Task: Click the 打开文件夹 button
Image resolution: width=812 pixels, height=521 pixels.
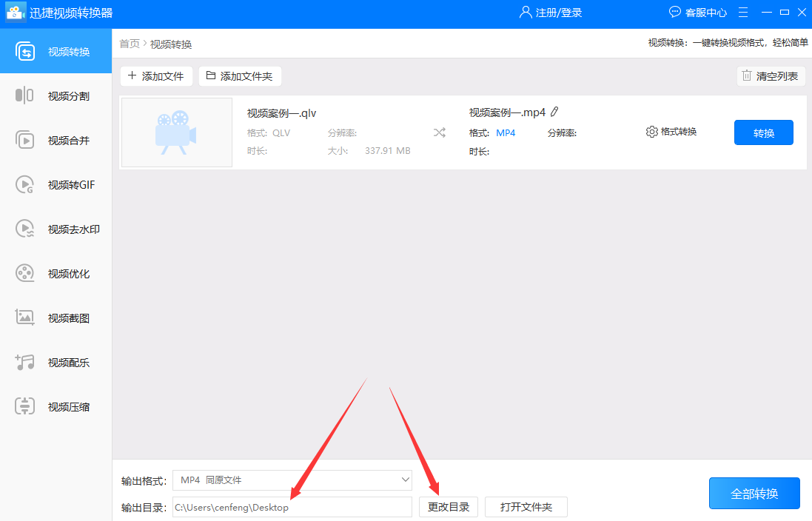Action: coord(526,507)
